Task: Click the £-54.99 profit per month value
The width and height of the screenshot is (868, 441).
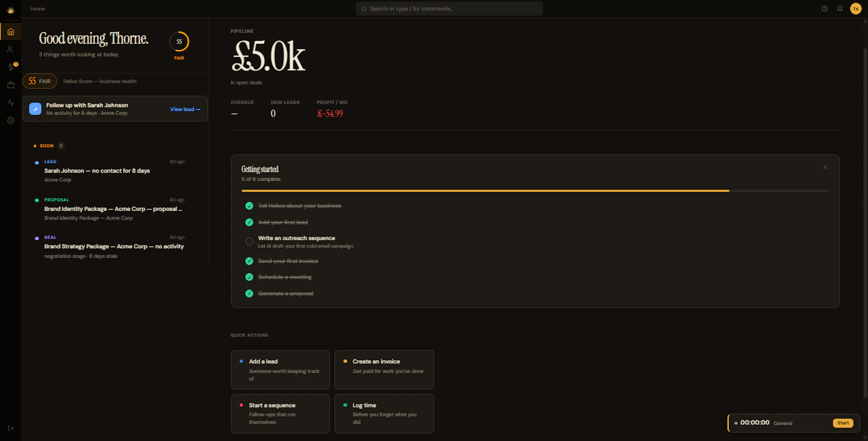Action: pyautogui.click(x=330, y=113)
